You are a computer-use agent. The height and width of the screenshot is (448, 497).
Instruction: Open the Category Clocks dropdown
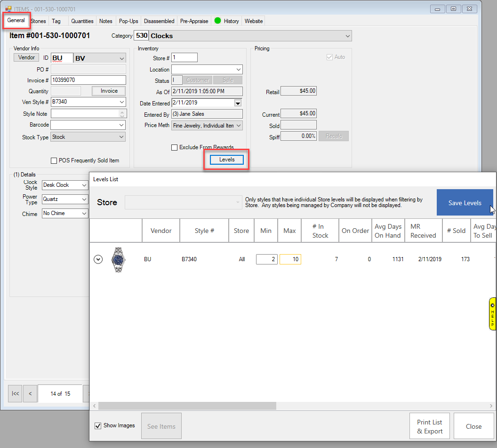347,36
